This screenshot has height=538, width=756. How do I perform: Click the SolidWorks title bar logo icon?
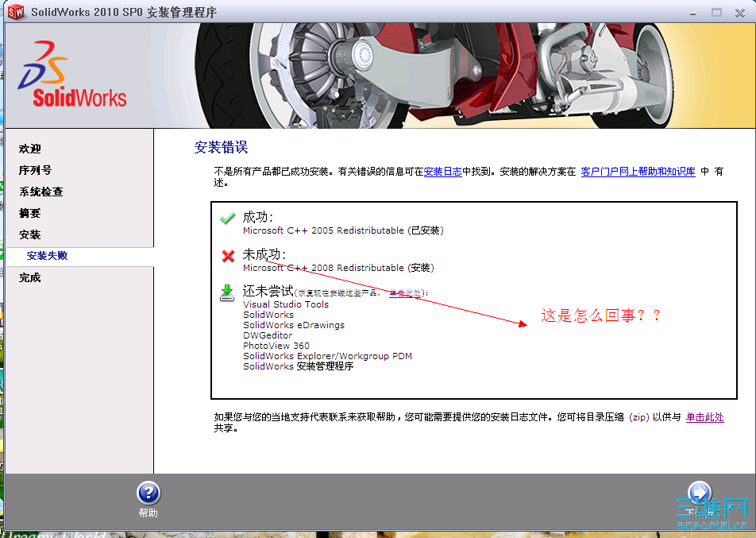[x=16, y=12]
